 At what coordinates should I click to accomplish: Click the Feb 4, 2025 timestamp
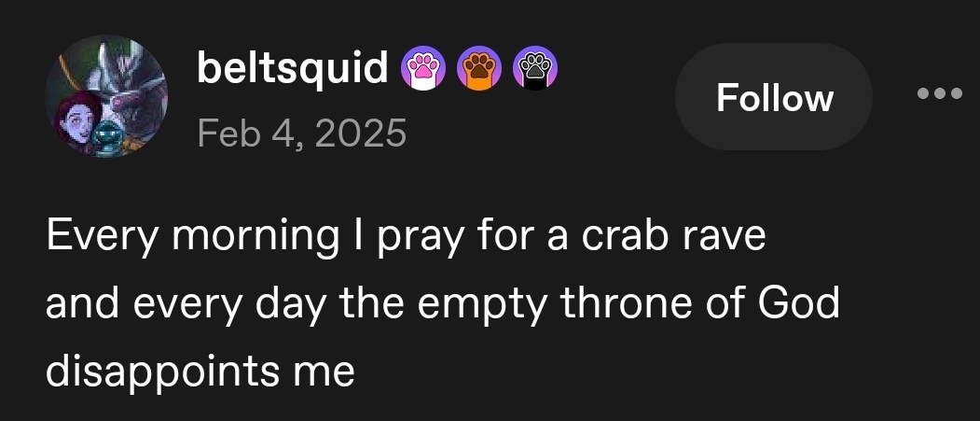coord(301,133)
